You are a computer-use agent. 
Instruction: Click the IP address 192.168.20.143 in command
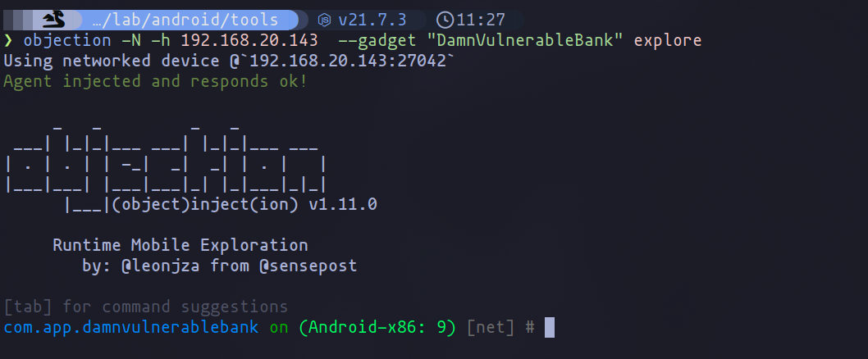[249, 40]
